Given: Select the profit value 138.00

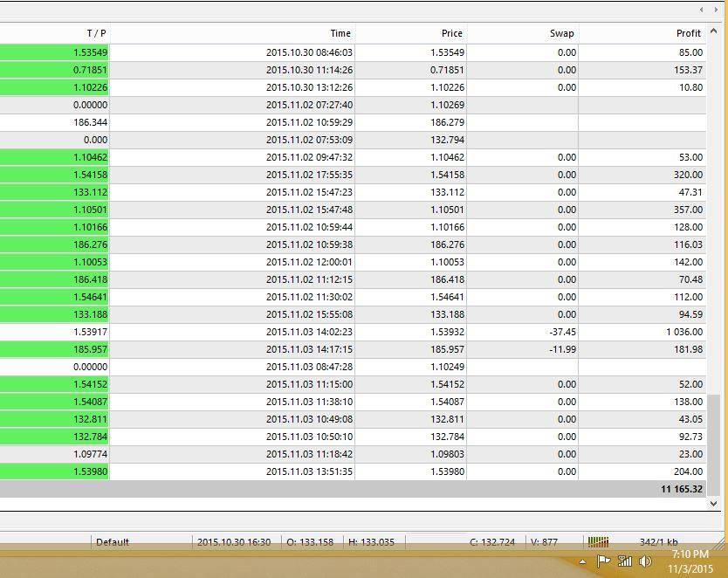Looking at the screenshot, I should (689, 402).
